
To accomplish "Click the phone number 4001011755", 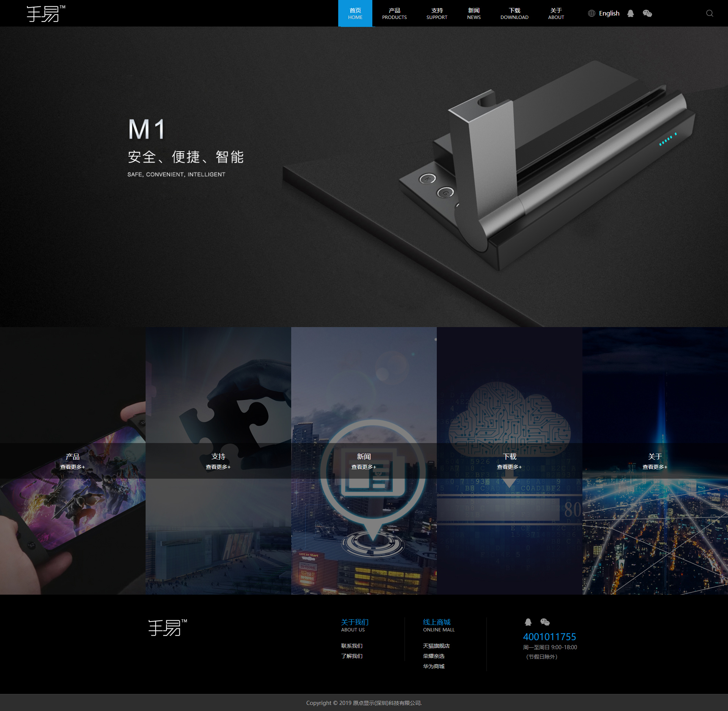I will tap(549, 637).
